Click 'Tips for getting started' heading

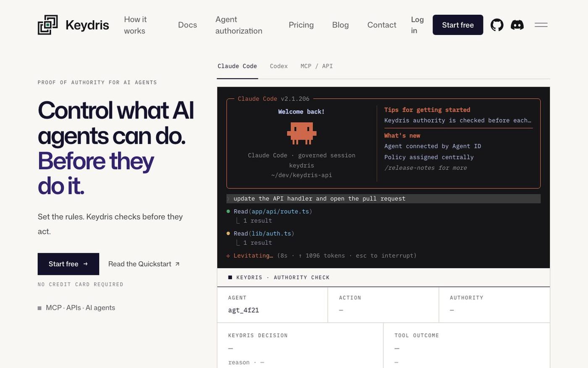click(x=427, y=110)
